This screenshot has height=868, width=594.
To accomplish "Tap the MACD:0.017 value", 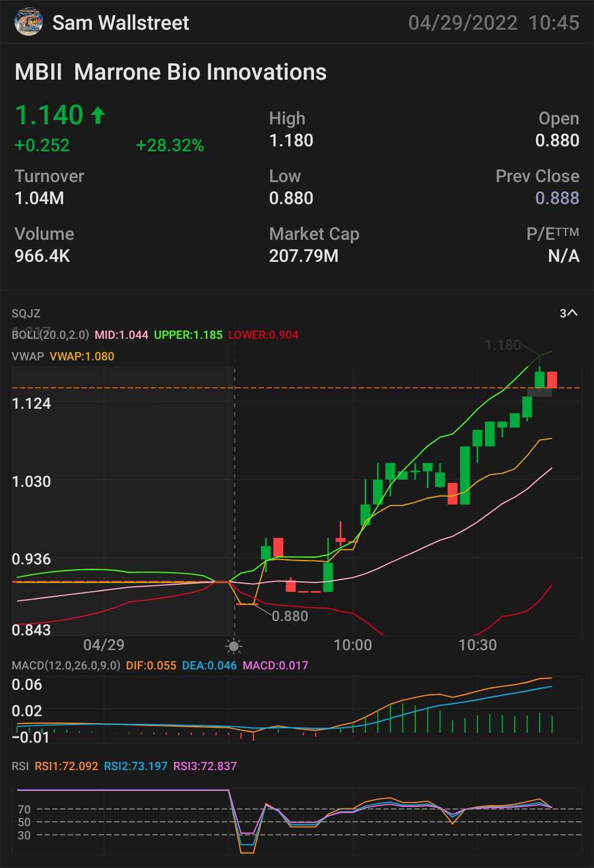I will [276, 666].
